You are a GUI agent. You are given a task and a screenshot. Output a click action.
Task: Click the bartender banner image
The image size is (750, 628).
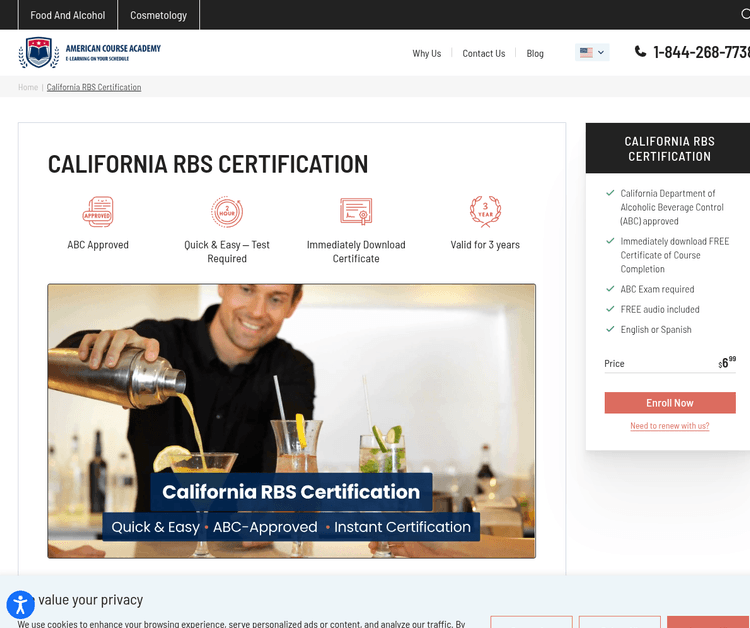click(291, 421)
